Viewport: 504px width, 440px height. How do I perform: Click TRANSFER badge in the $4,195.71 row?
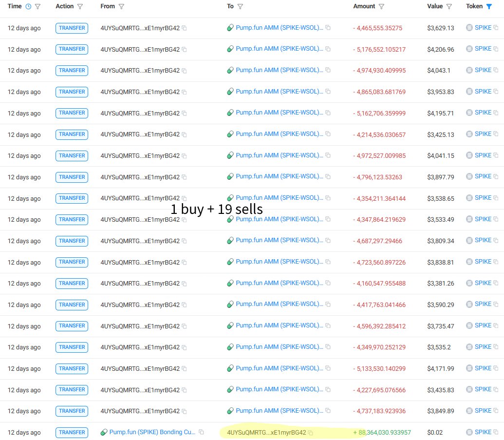pos(72,113)
